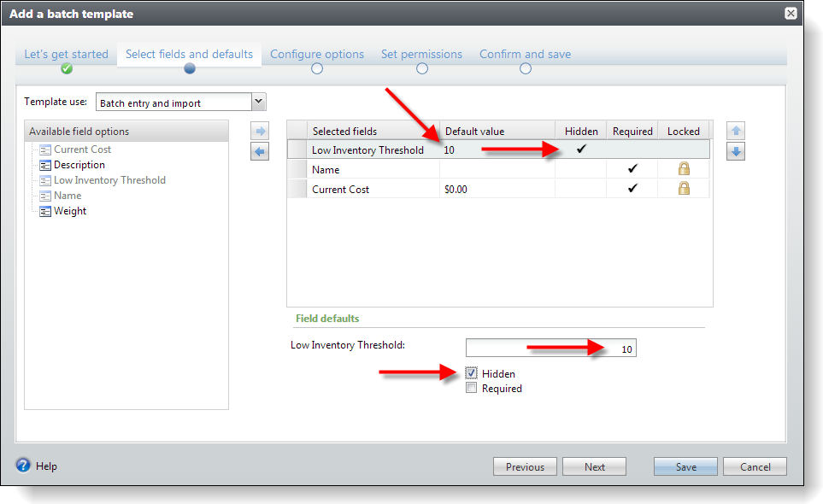Uncheck the Hidden checkbox
The image size is (823, 504).
coord(472,373)
